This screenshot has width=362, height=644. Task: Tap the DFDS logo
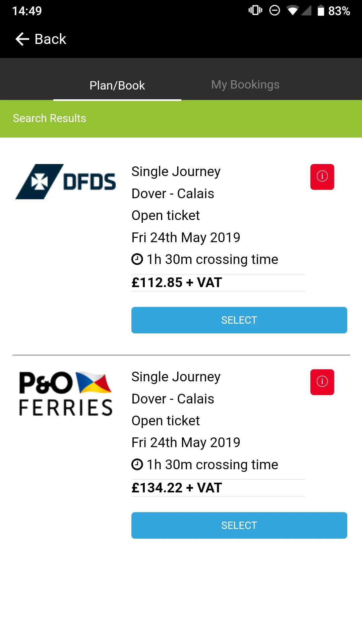[66, 181]
